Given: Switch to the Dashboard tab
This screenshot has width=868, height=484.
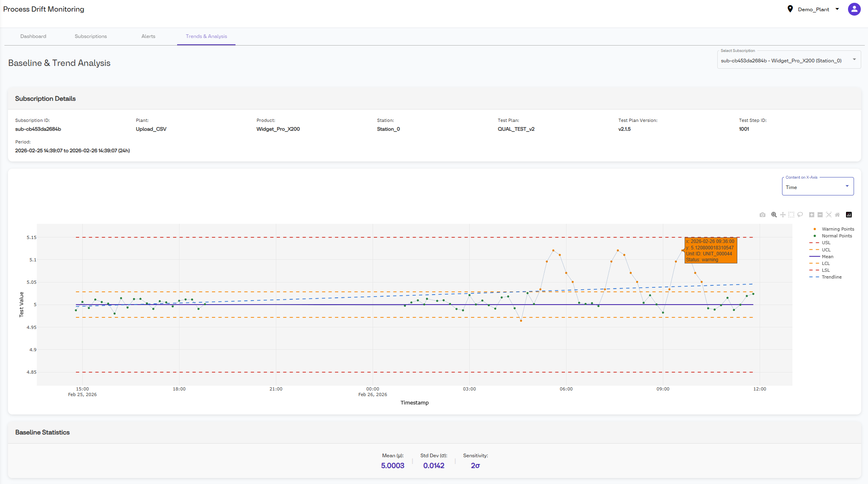Looking at the screenshot, I should (33, 36).
